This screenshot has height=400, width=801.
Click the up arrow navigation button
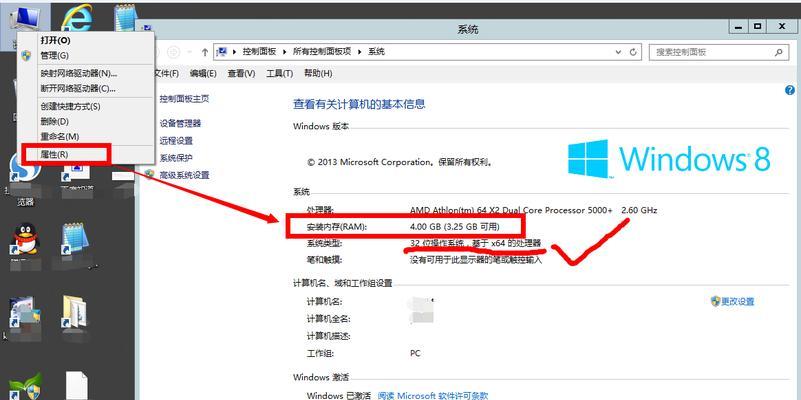(x=205, y=52)
